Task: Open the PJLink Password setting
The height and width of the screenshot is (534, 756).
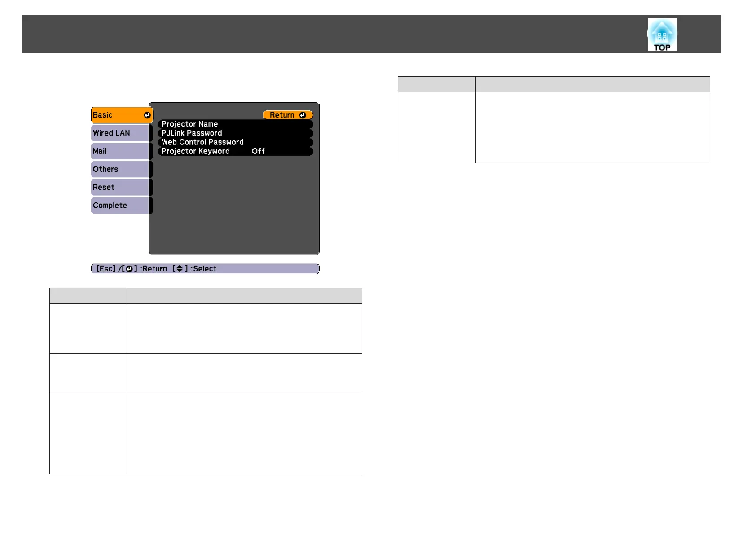Action: tap(236, 133)
